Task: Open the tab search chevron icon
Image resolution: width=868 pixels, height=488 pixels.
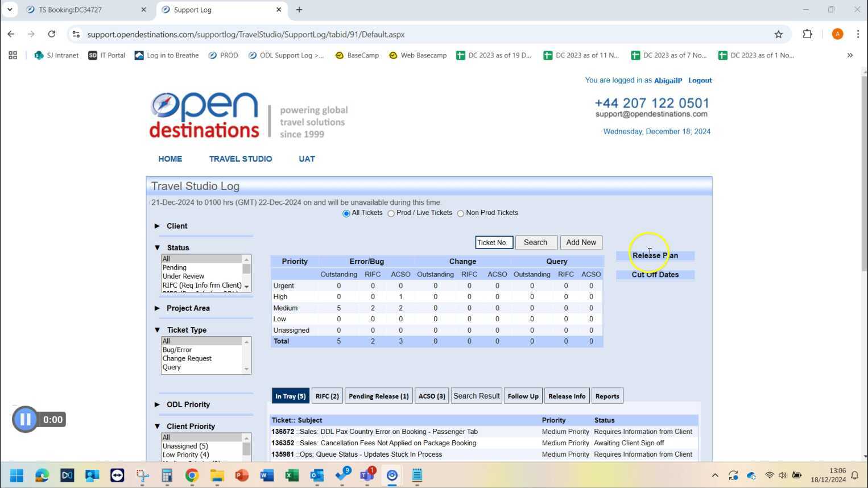Action: (10, 10)
